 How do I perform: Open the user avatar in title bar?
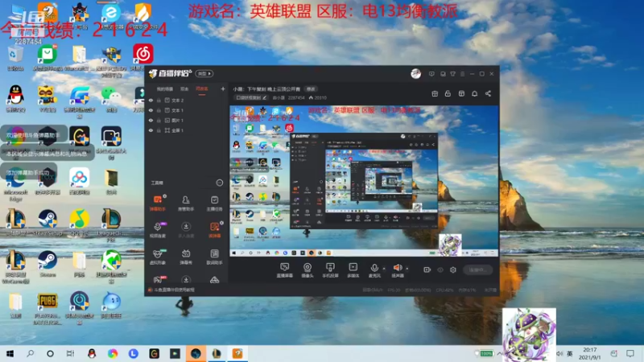[415, 73]
